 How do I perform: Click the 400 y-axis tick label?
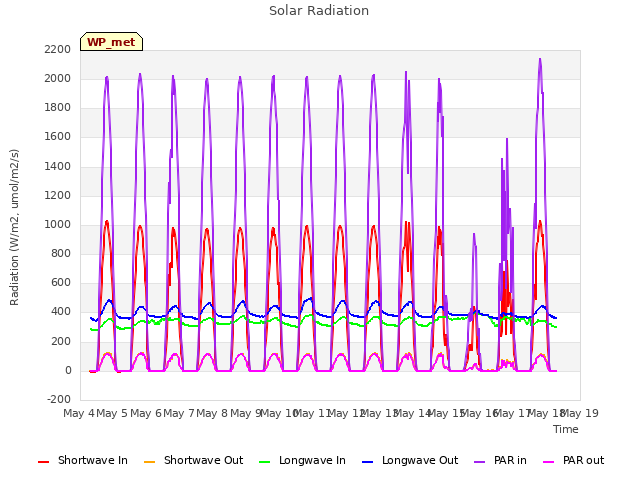point(61,312)
